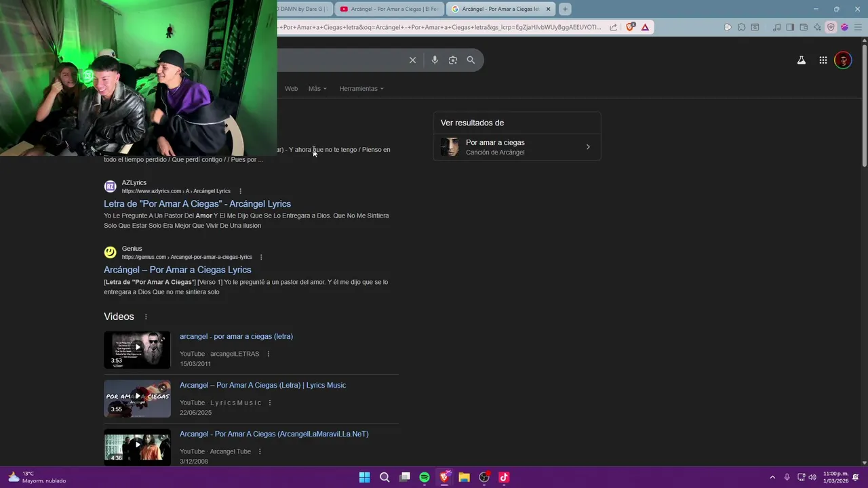Open clock and date in system tray
The height and width of the screenshot is (488, 868).
pyautogui.click(x=835, y=477)
